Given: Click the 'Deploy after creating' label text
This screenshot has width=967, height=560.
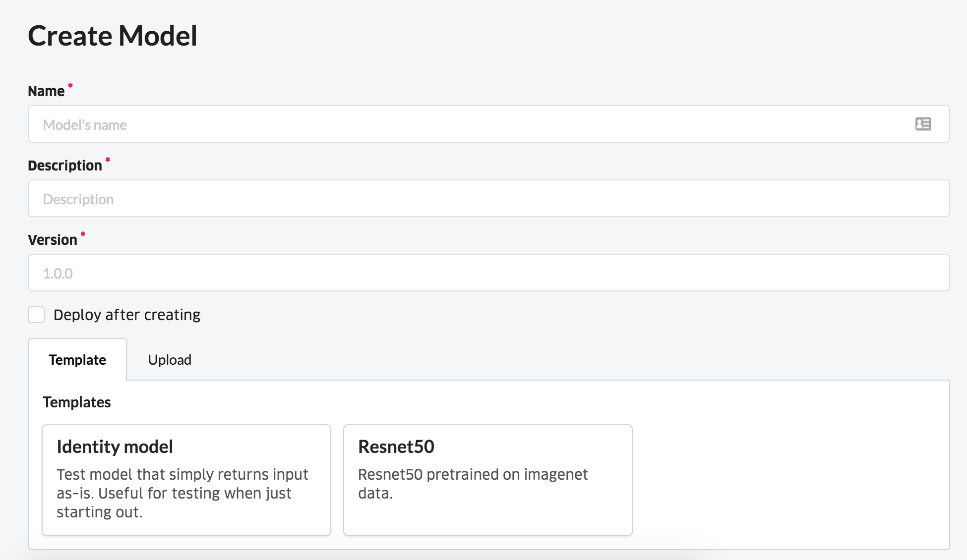Looking at the screenshot, I should pyautogui.click(x=127, y=315).
